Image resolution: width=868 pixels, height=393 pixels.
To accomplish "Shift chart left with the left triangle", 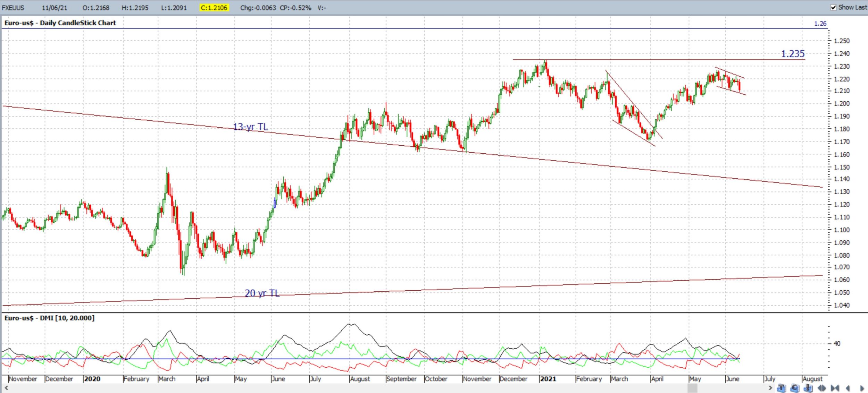I will click(x=848, y=388).
